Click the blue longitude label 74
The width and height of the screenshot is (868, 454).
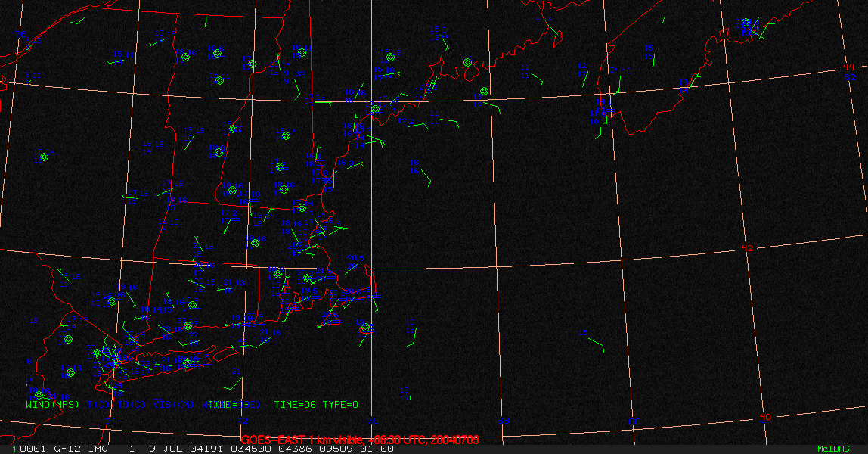pyautogui.click(x=112, y=421)
